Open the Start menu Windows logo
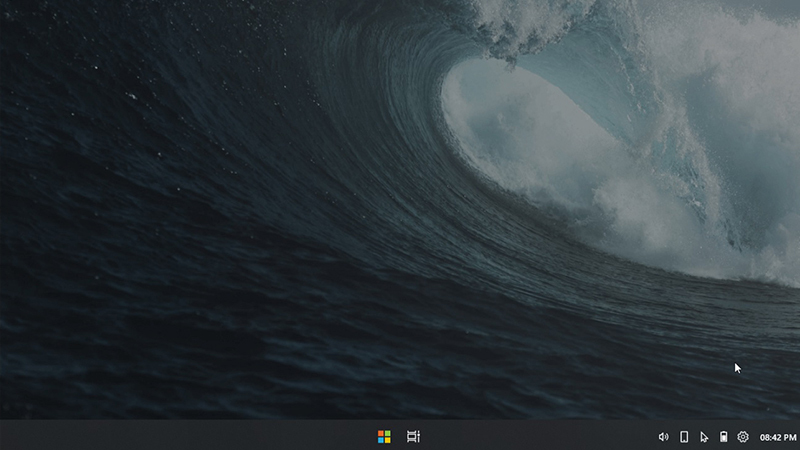Screen dimensions: 800x450 (x=384, y=437)
